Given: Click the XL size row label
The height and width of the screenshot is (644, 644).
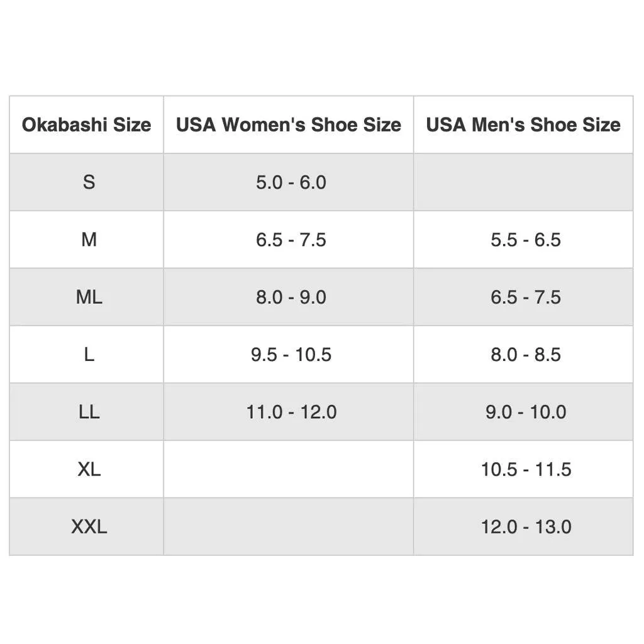Looking at the screenshot, I should click(x=89, y=469).
